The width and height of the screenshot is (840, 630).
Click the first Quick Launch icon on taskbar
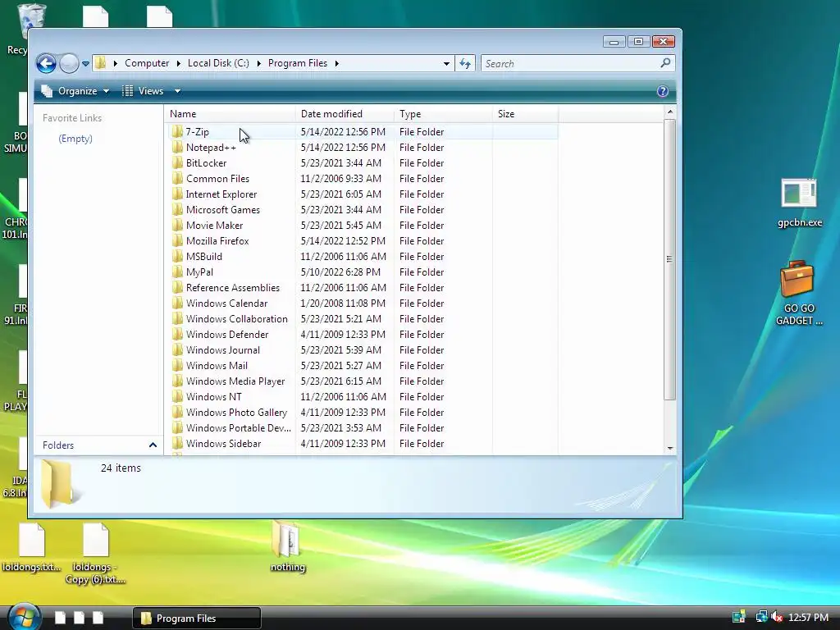[x=60, y=618]
